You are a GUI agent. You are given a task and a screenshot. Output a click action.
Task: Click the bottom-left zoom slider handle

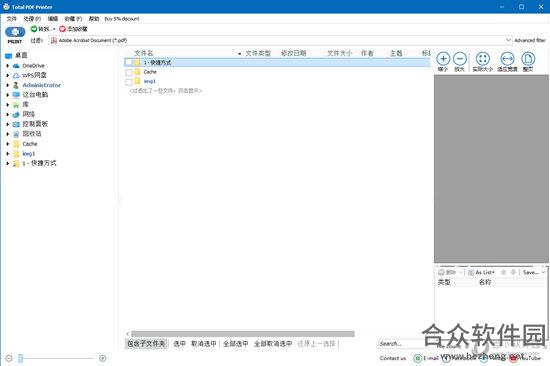21,358
